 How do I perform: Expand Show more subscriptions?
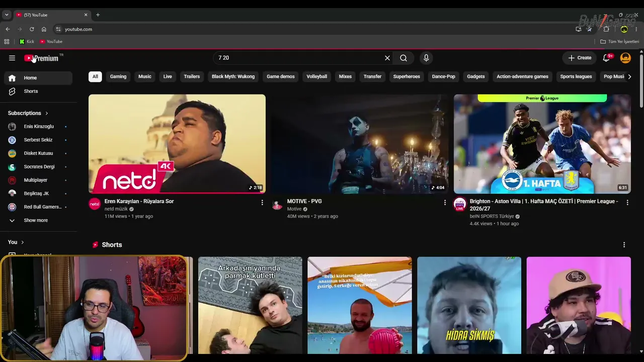(x=38, y=220)
